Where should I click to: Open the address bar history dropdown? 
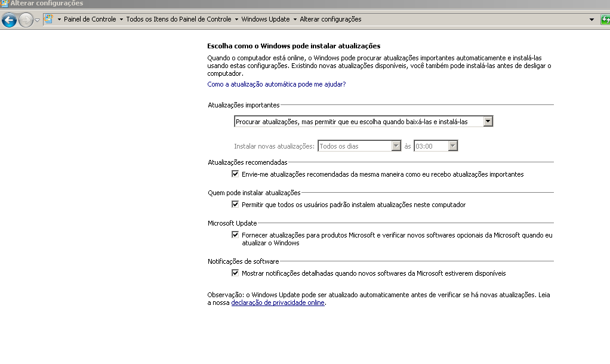(x=591, y=20)
